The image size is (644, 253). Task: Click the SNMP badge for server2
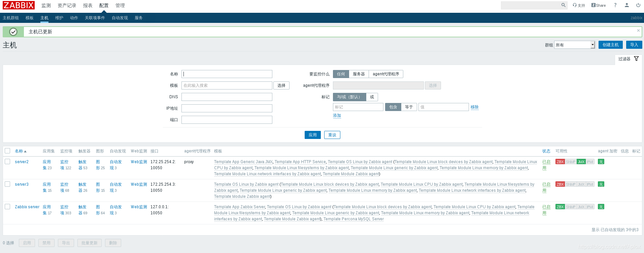click(571, 162)
